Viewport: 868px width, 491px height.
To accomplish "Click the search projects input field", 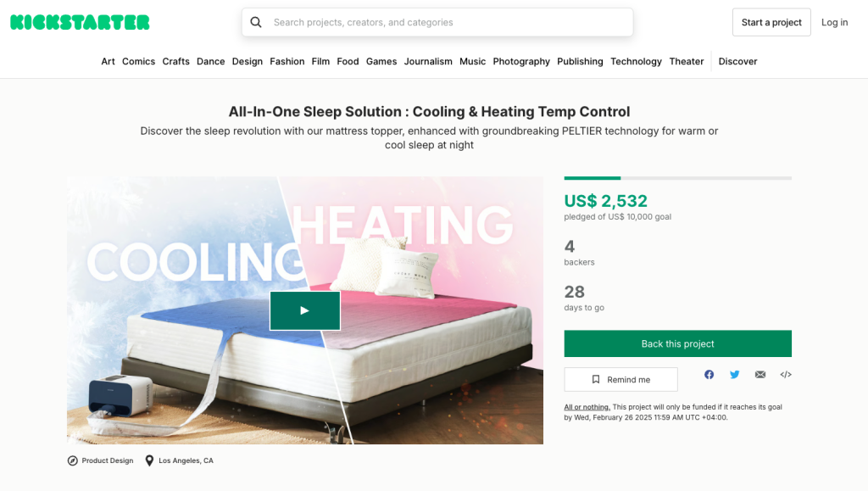I will 437,22.
